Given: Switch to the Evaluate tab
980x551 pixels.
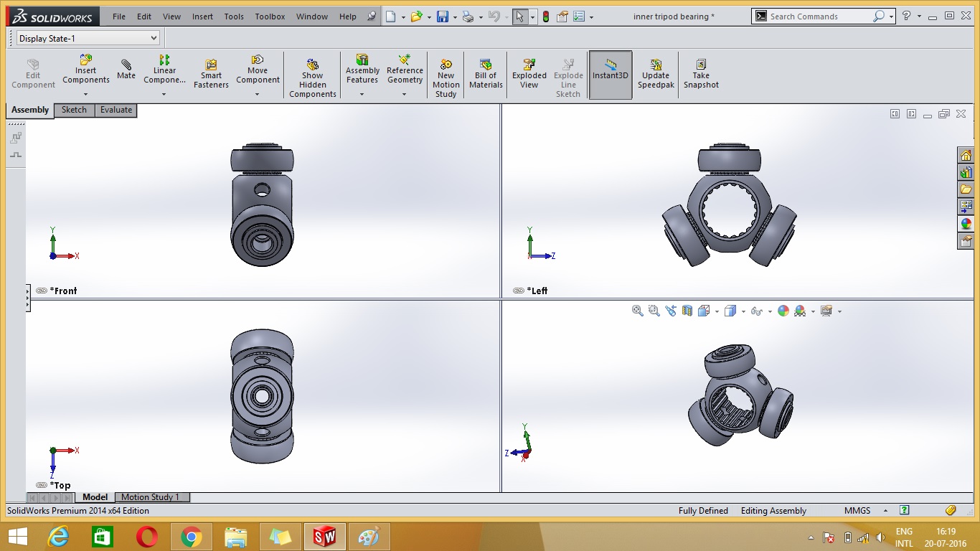Looking at the screenshot, I should (116, 110).
